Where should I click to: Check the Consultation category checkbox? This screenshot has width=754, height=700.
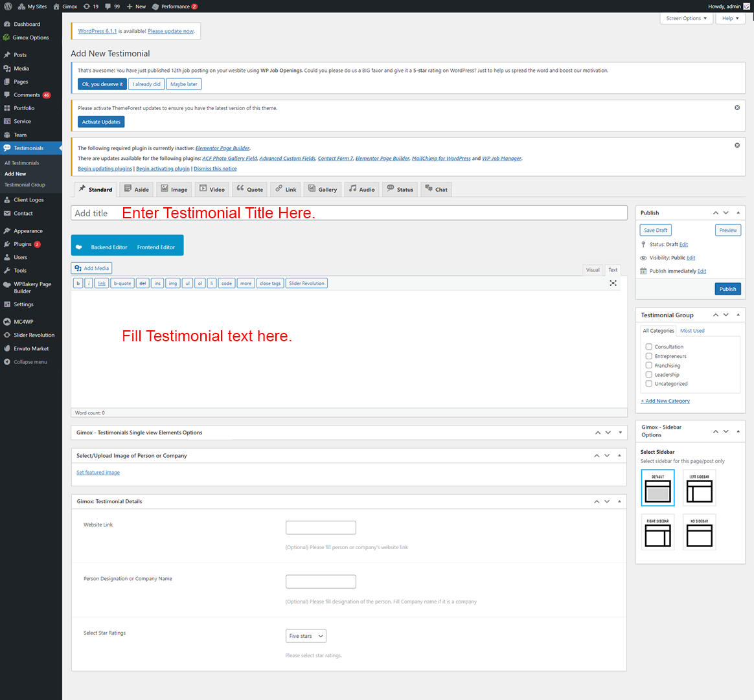click(x=648, y=346)
